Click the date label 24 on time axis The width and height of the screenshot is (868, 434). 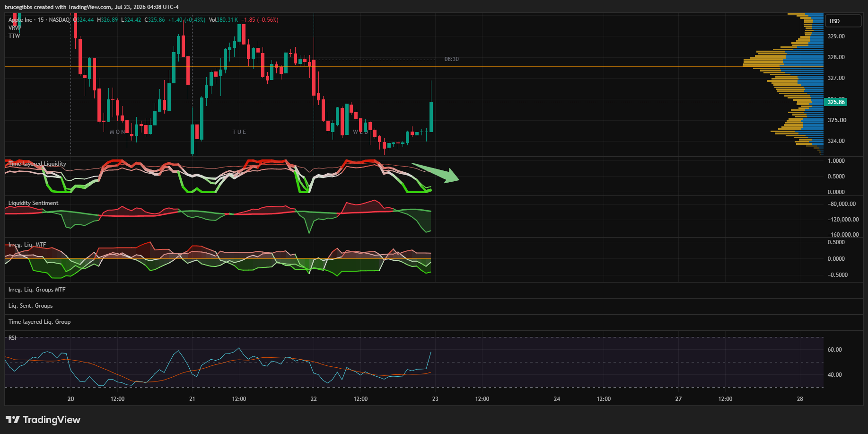coord(557,399)
